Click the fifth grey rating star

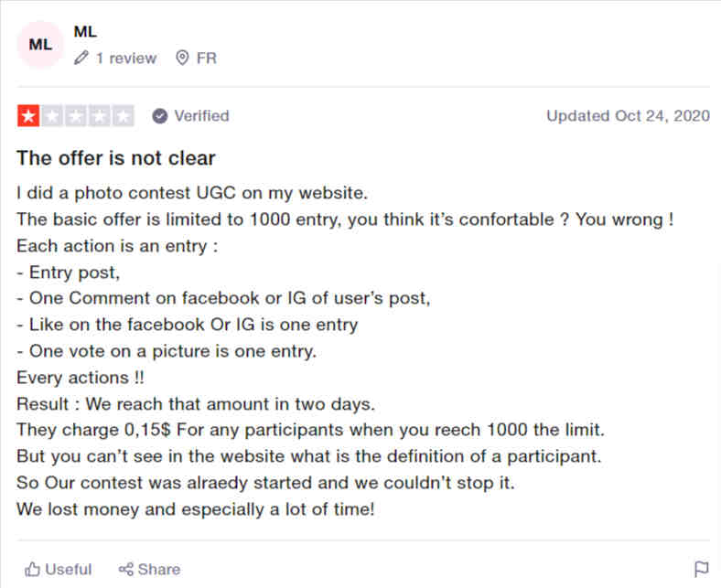point(124,116)
